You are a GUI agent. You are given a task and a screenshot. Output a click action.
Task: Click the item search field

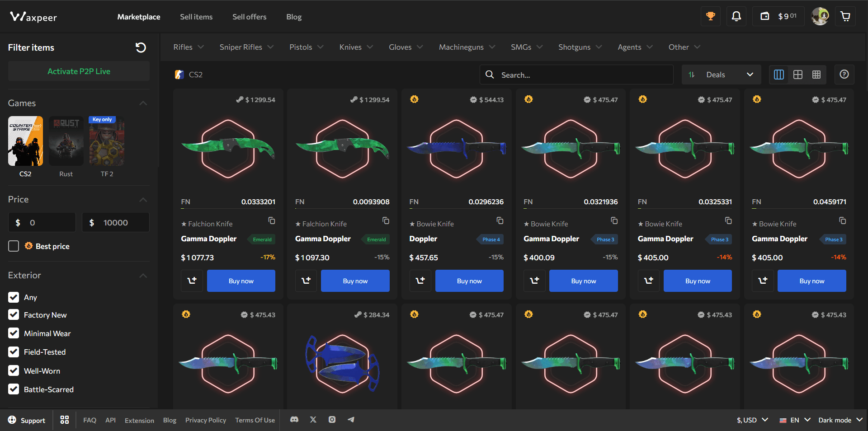tap(576, 75)
